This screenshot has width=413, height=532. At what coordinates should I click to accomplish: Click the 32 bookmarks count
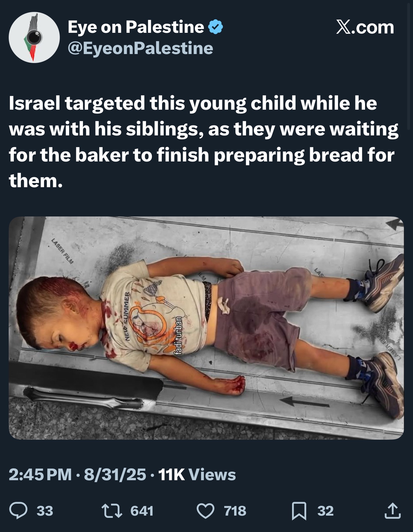click(326, 511)
